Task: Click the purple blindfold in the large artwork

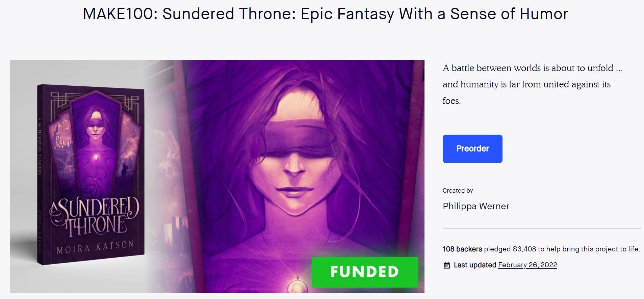Action: [297, 141]
